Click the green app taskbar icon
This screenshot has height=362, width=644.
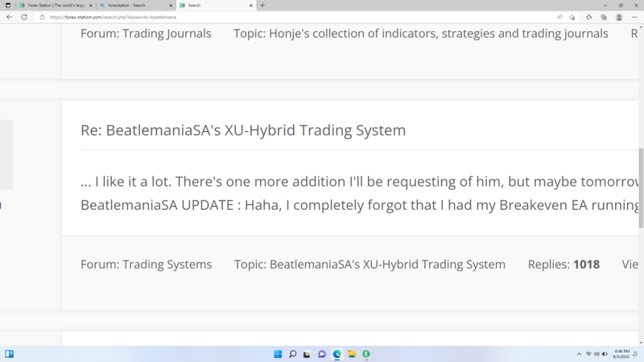point(366,354)
